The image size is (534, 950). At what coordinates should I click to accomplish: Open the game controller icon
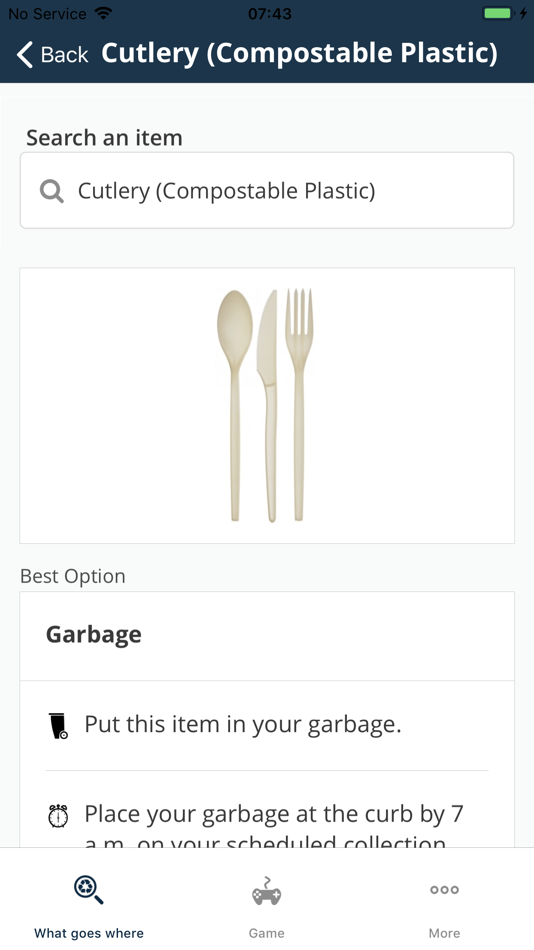point(267,891)
